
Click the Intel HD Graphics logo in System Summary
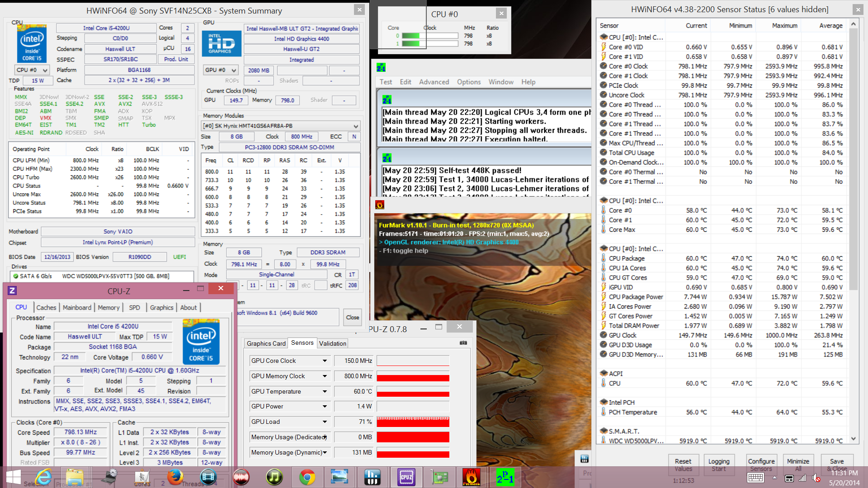pyautogui.click(x=222, y=44)
